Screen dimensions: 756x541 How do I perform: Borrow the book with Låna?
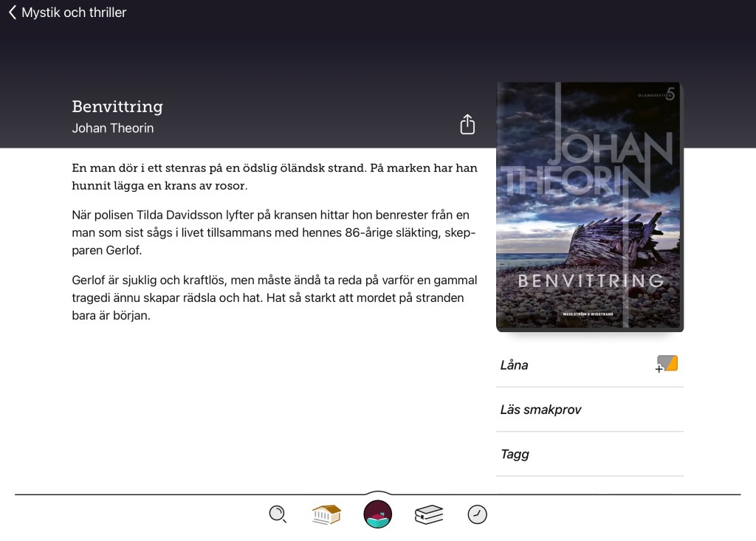(515, 365)
